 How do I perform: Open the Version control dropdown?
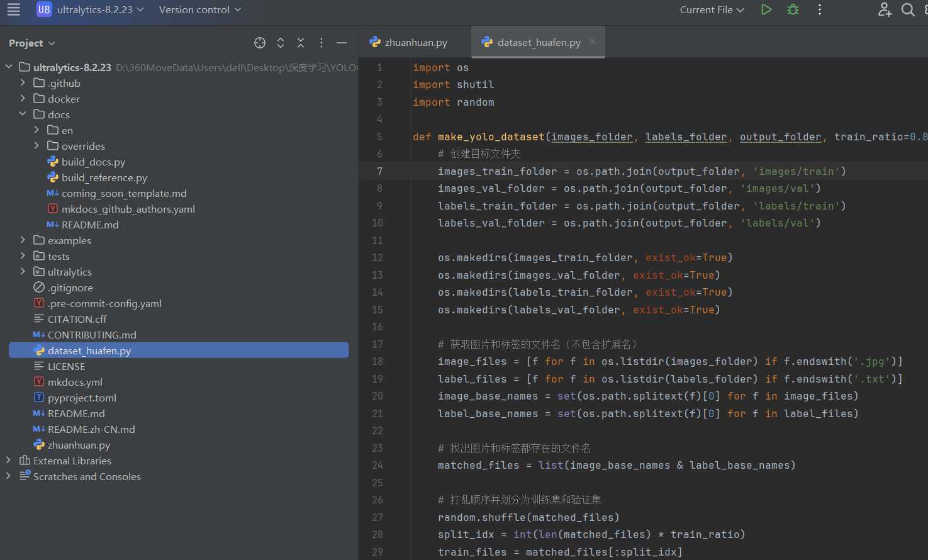coord(200,9)
